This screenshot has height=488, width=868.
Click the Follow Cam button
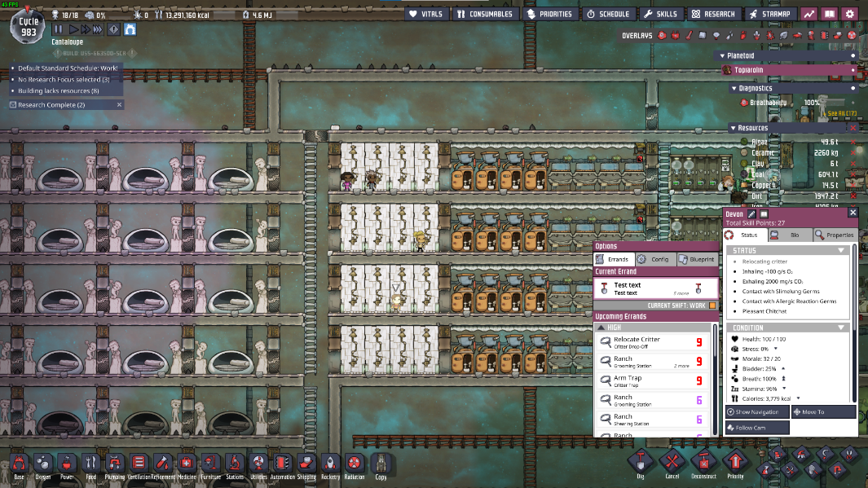tap(757, 428)
